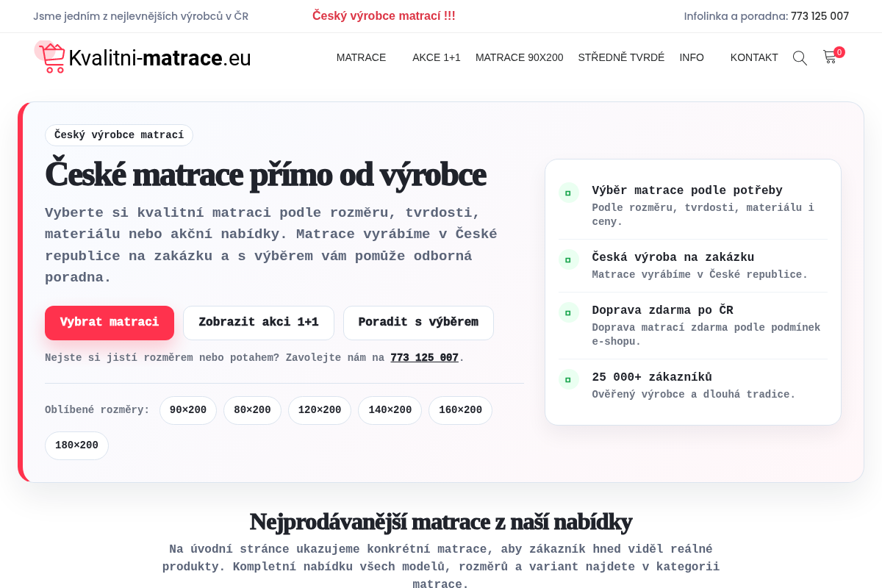Click the cart item count badge

[839, 52]
